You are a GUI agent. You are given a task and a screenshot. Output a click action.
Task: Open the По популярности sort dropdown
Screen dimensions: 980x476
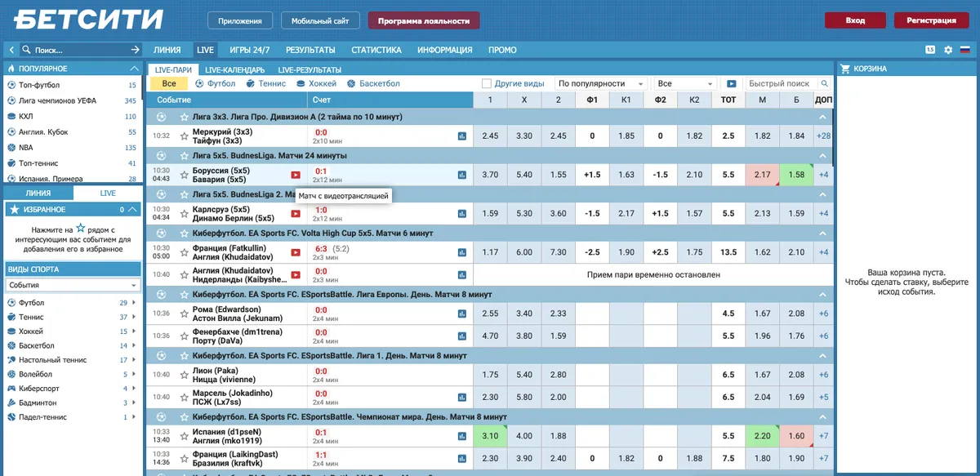[601, 83]
